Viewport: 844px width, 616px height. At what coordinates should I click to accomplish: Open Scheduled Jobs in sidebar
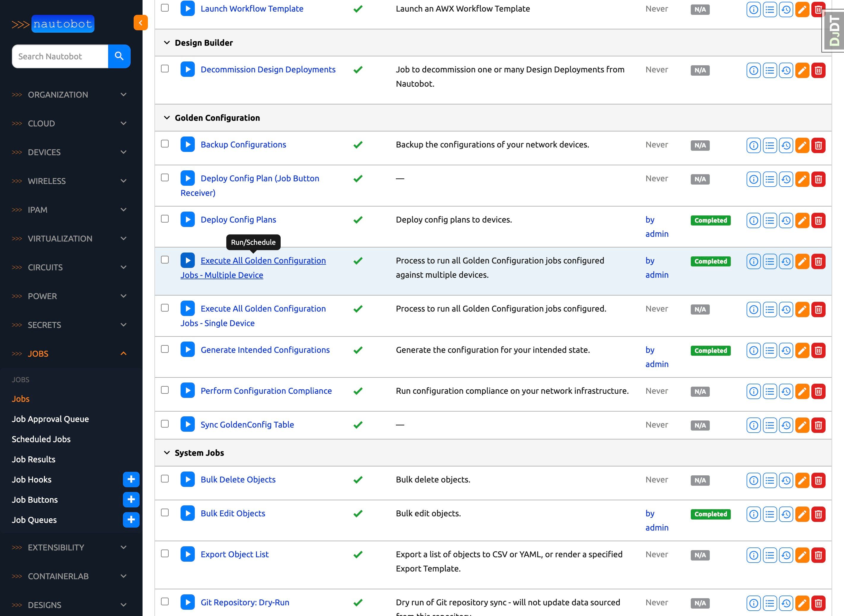point(41,439)
